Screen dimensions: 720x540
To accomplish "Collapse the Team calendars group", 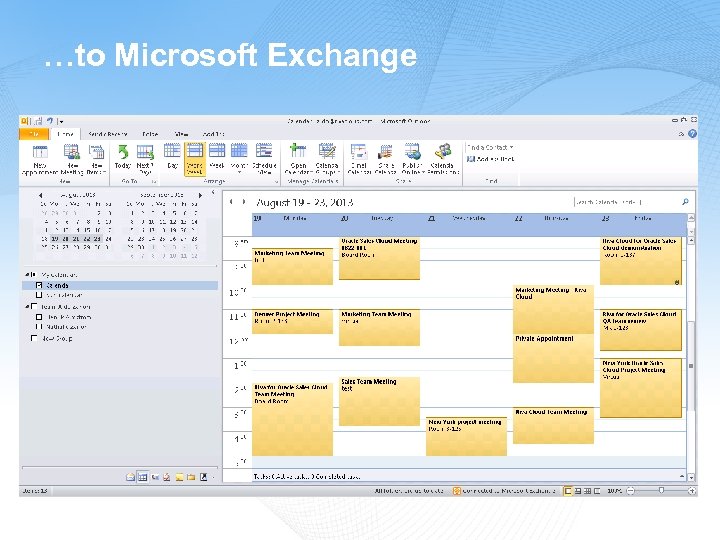I will coord(27,306).
